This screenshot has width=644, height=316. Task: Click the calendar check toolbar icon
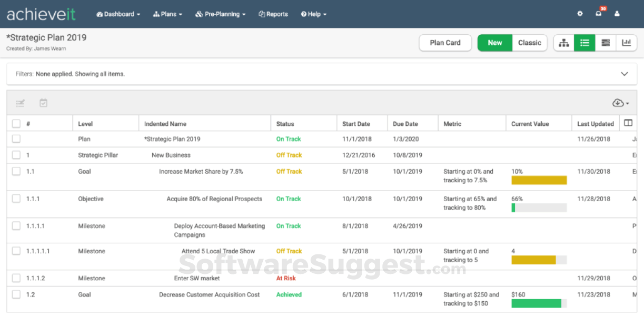[x=44, y=103]
